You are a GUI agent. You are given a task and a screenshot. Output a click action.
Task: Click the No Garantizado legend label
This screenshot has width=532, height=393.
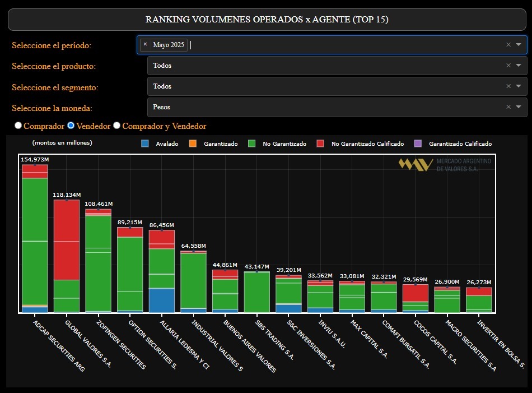[284, 144]
